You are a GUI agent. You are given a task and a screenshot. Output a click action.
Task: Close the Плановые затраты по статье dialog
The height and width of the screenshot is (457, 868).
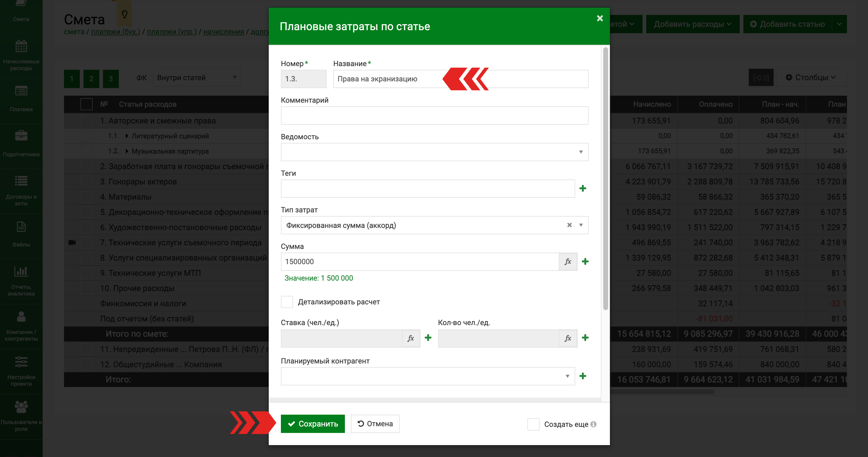(x=600, y=18)
